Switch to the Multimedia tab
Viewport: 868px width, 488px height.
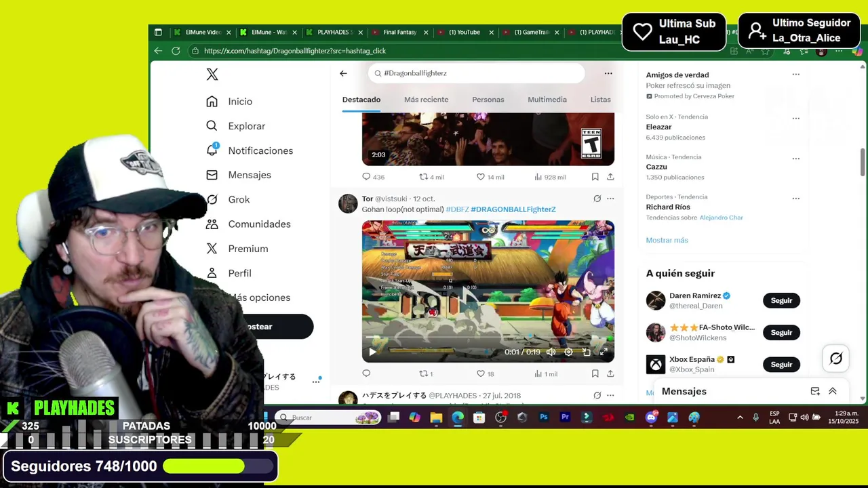547,100
